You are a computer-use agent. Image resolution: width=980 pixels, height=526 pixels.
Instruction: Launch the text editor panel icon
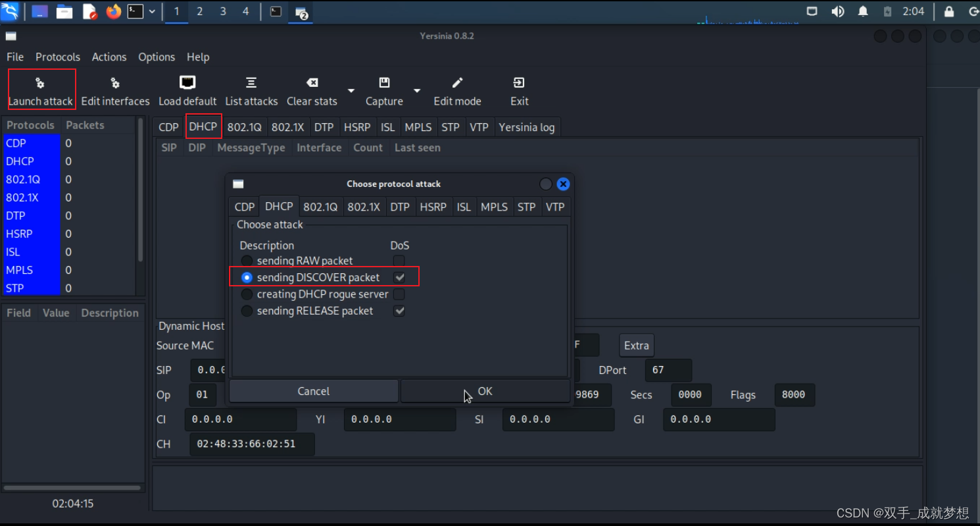89,11
